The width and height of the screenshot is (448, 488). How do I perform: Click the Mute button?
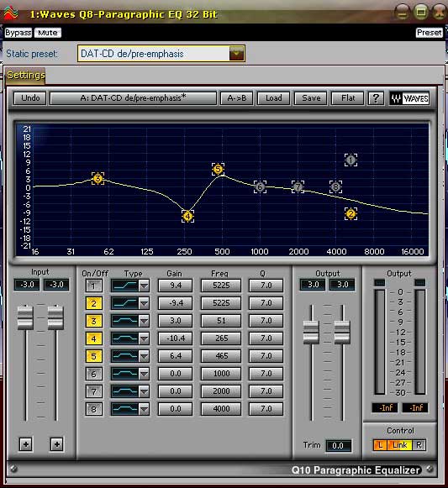(48, 33)
